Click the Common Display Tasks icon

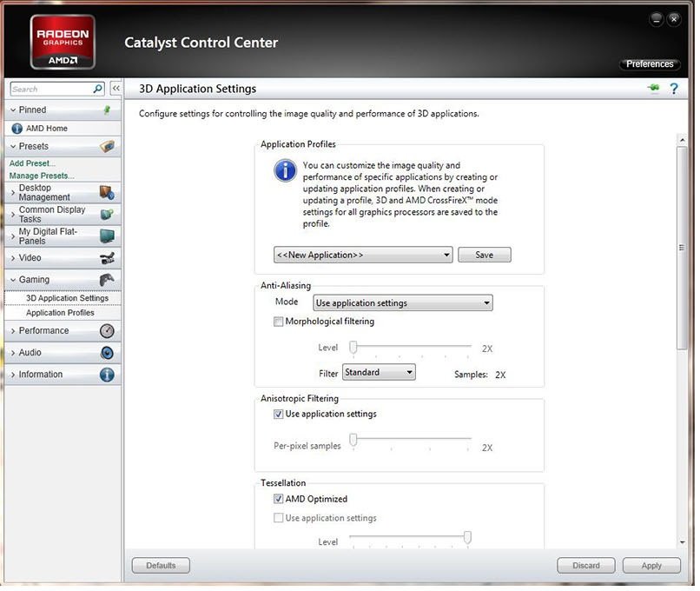click(107, 215)
